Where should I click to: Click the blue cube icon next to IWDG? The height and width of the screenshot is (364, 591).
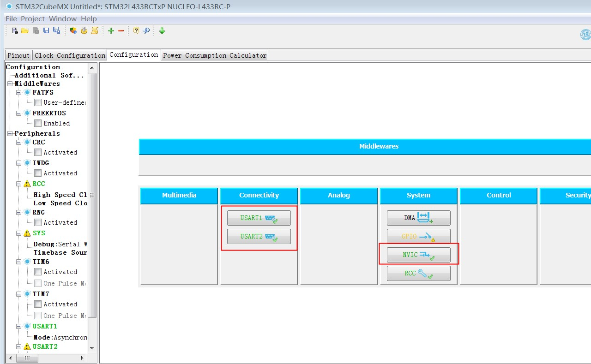[x=27, y=163]
